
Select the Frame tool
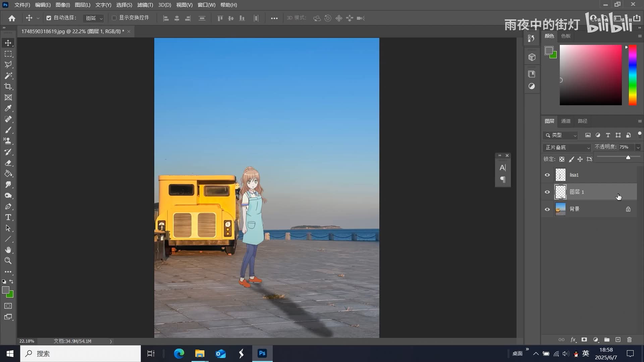coord(8,98)
